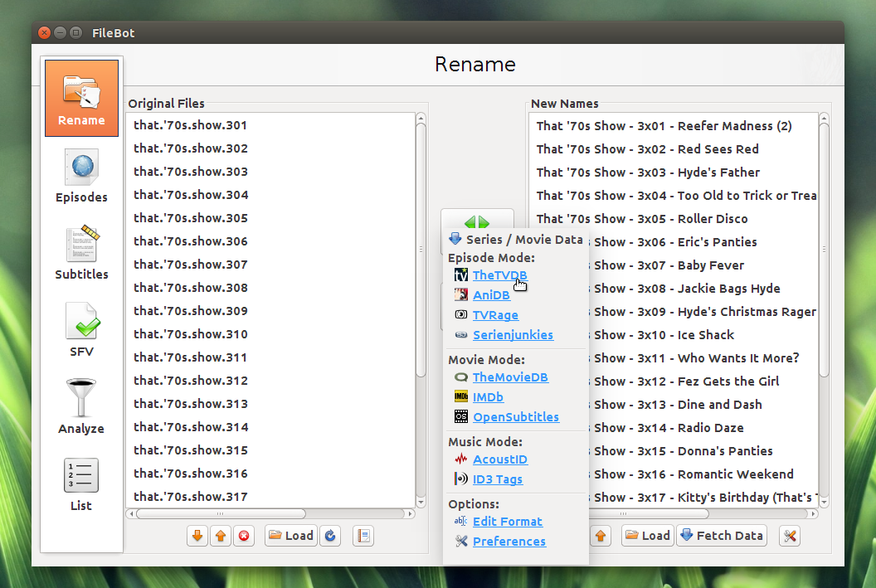
Task: Move original file down with arrow button
Action: point(197,536)
